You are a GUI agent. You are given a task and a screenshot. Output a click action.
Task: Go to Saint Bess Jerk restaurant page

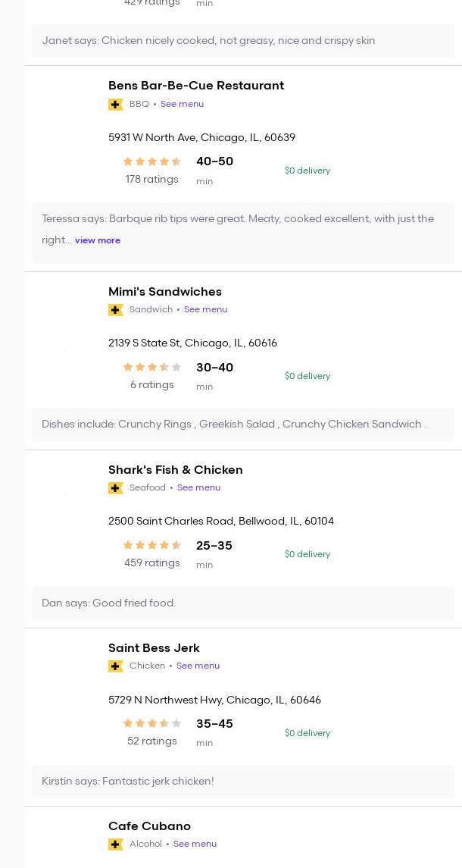154,648
